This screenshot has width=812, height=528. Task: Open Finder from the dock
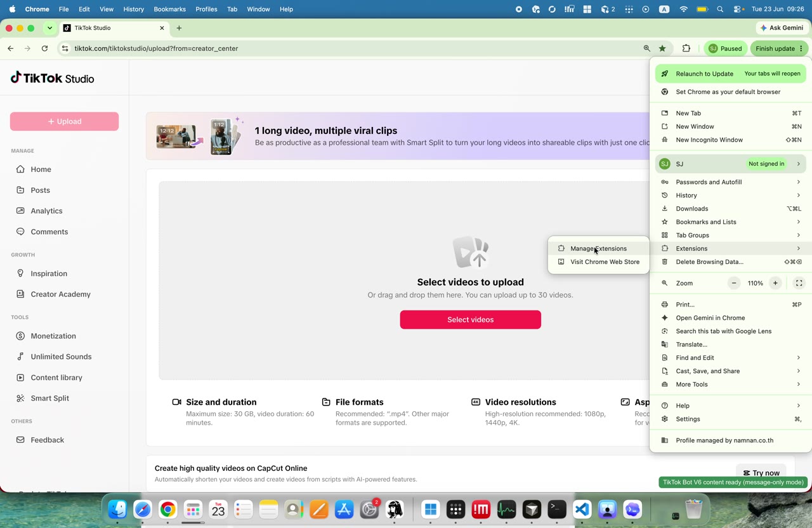117,509
